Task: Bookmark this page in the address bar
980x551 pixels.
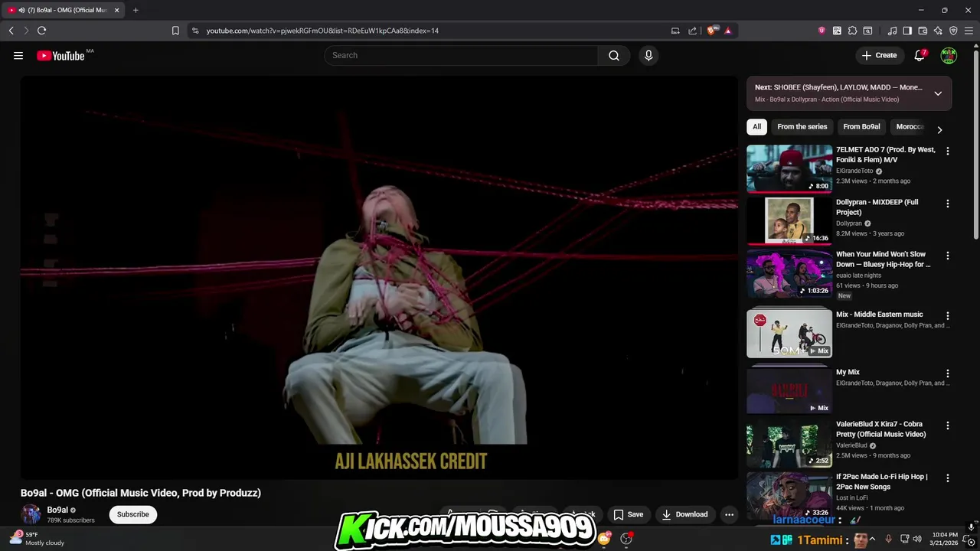Action: [175, 31]
